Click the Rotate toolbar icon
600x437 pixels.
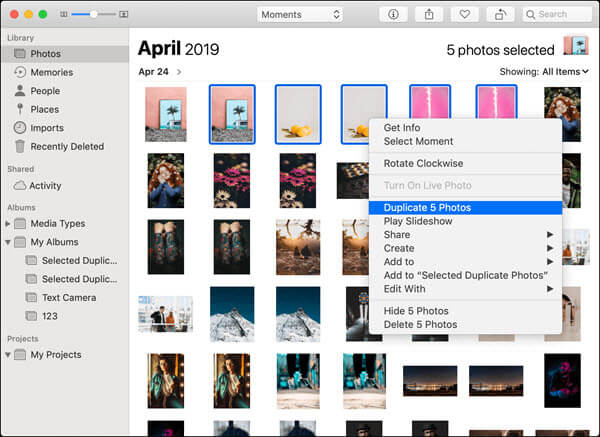500,15
